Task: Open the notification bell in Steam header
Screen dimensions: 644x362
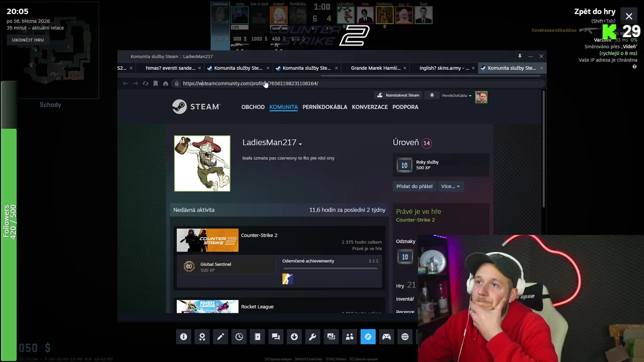Action: point(432,95)
